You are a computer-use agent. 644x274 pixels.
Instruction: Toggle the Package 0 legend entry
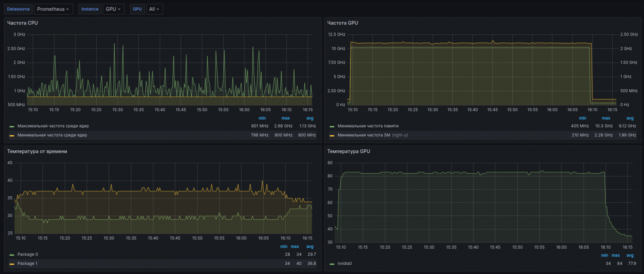coord(28,255)
